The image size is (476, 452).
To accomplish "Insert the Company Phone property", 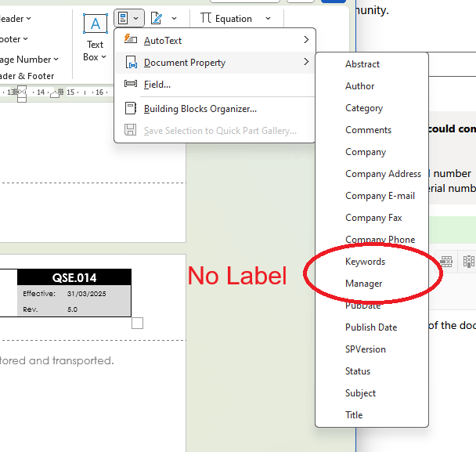I will point(372,240).
